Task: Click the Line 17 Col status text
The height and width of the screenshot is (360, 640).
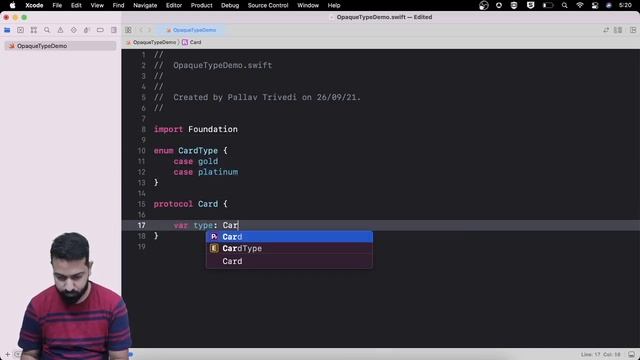Action: coord(600,354)
